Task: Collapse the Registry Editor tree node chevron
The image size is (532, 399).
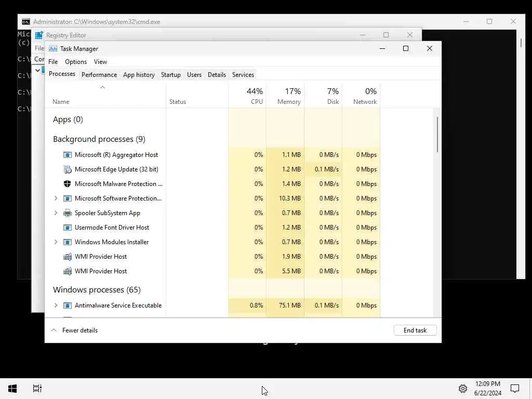Action: (37, 70)
